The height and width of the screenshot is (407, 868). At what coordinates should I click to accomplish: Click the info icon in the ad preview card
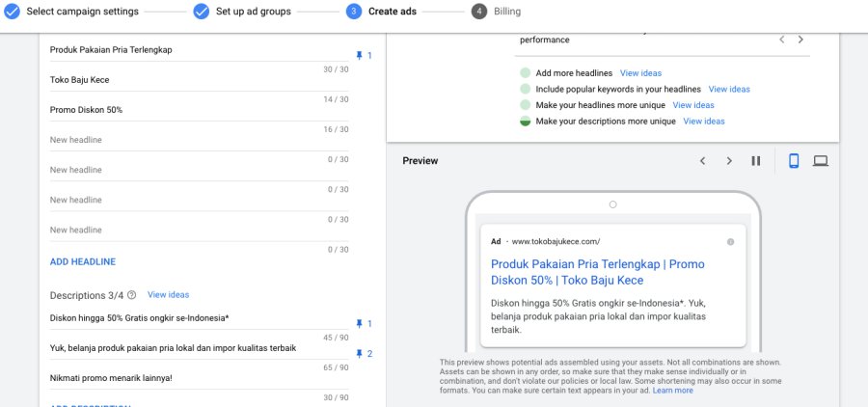(731, 242)
